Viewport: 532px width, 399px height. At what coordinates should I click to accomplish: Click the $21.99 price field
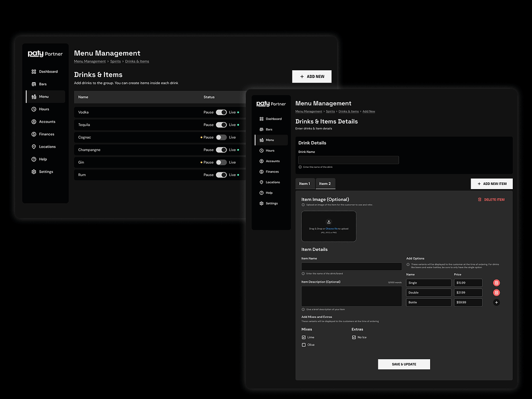[468, 292]
